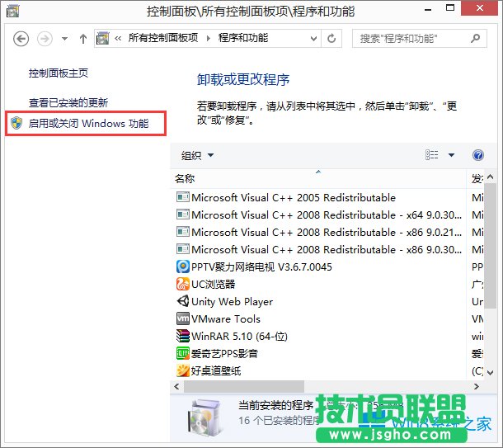Show hidden breadcrumb path with « chevron
The image size is (503, 448).
[118, 39]
